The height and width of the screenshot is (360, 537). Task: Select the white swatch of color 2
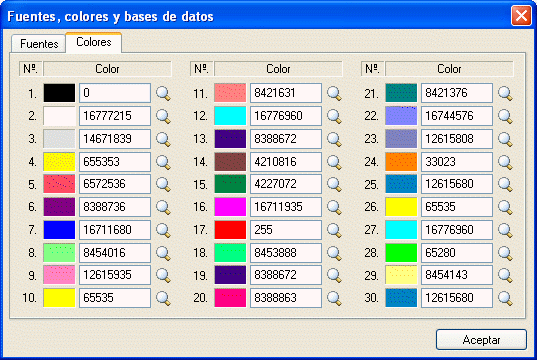tap(59, 116)
